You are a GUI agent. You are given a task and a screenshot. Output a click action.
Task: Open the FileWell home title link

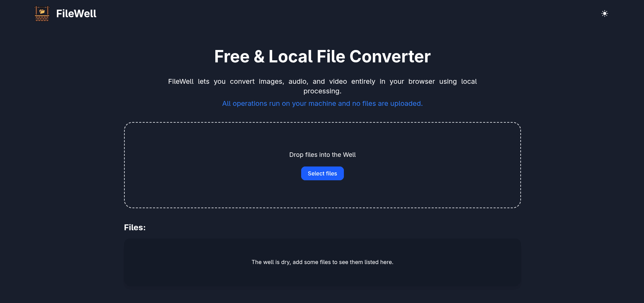[x=76, y=14]
